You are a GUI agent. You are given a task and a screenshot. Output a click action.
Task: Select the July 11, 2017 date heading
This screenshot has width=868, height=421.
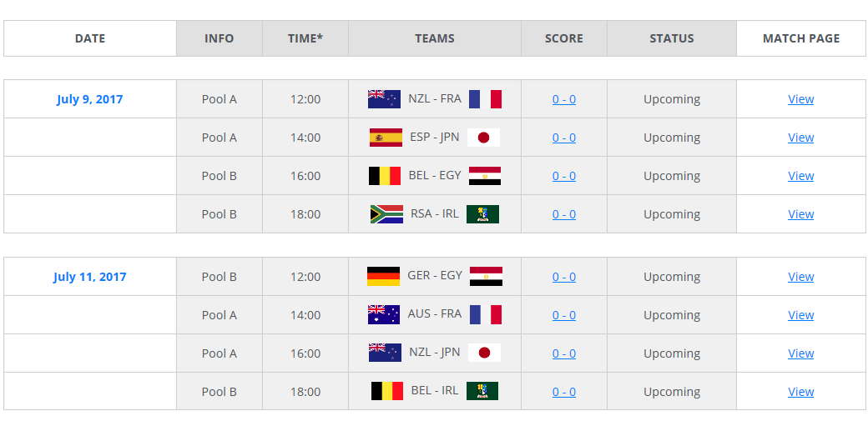[89, 277]
